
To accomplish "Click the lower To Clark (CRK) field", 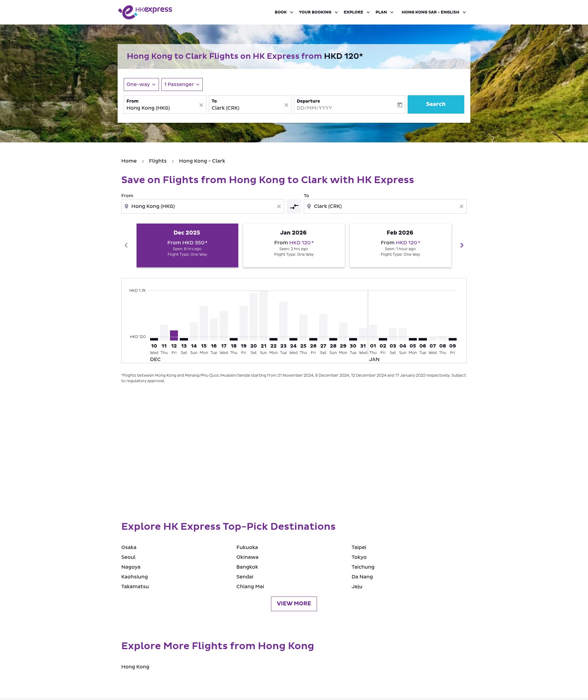I will pyautogui.click(x=385, y=206).
